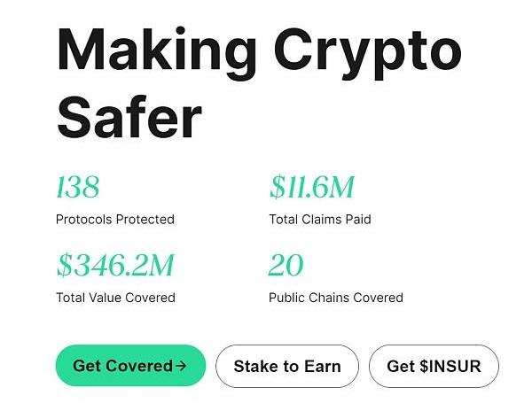Click the $INSUR ticker text

(x=450, y=366)
